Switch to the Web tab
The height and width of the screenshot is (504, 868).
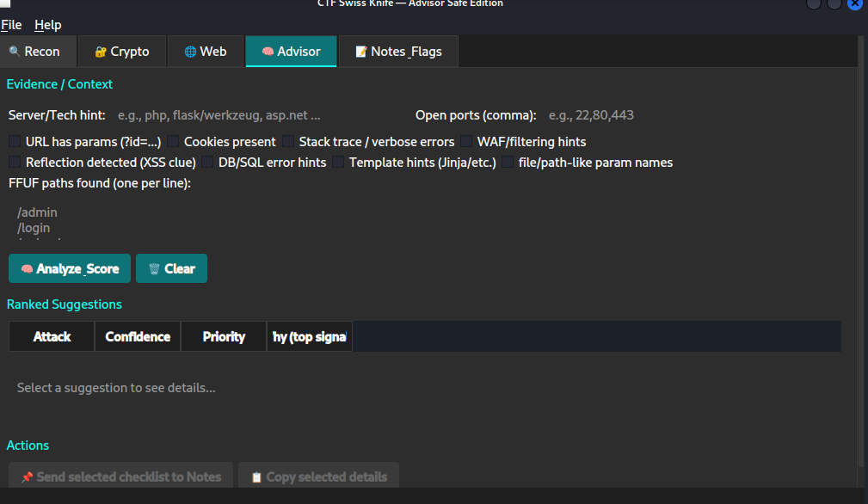206,52
